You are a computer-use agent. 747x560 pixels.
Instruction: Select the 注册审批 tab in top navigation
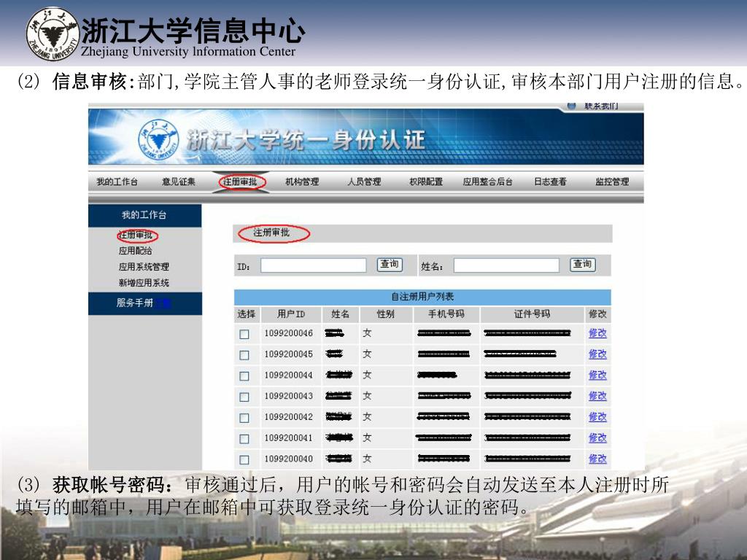[x=240, y=182]
